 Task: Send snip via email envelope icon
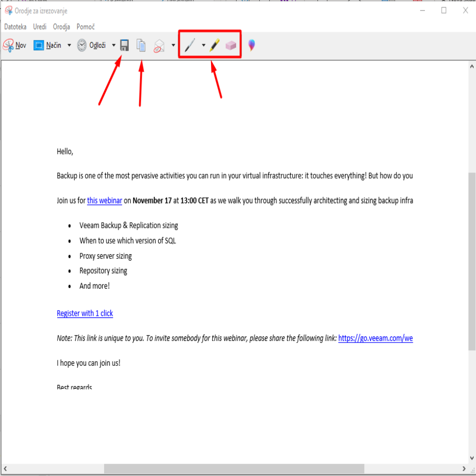(159, 45)
